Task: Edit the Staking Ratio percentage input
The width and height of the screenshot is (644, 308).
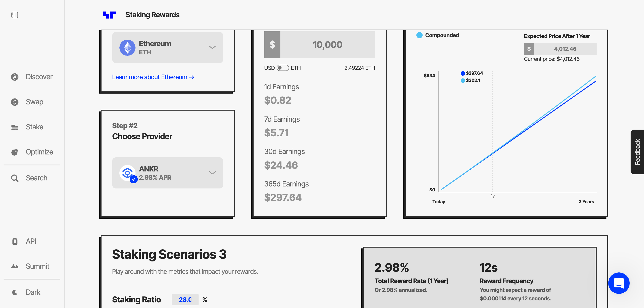Action: coord(185,300)
